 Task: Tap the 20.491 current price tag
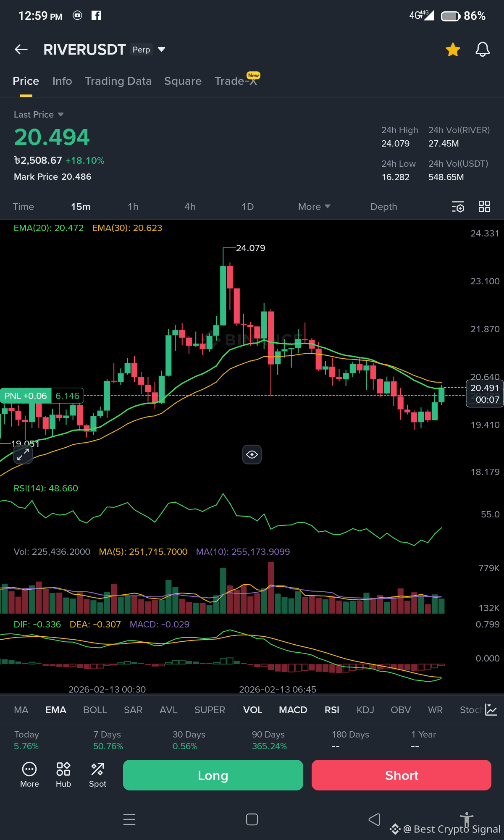click(485, 394)
